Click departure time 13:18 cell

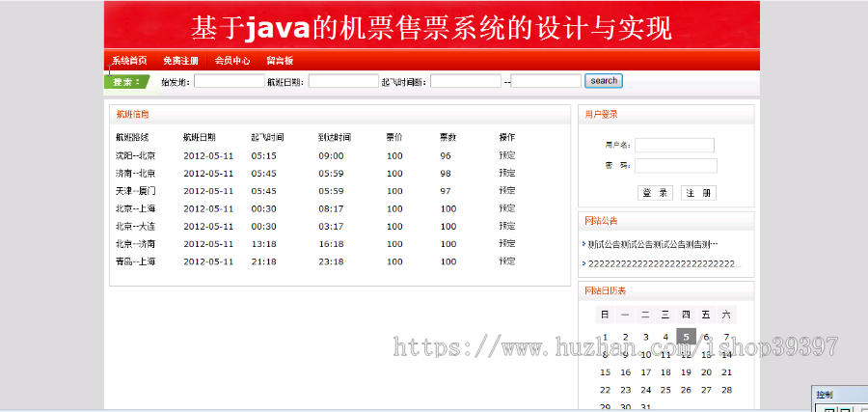point(263,244)
